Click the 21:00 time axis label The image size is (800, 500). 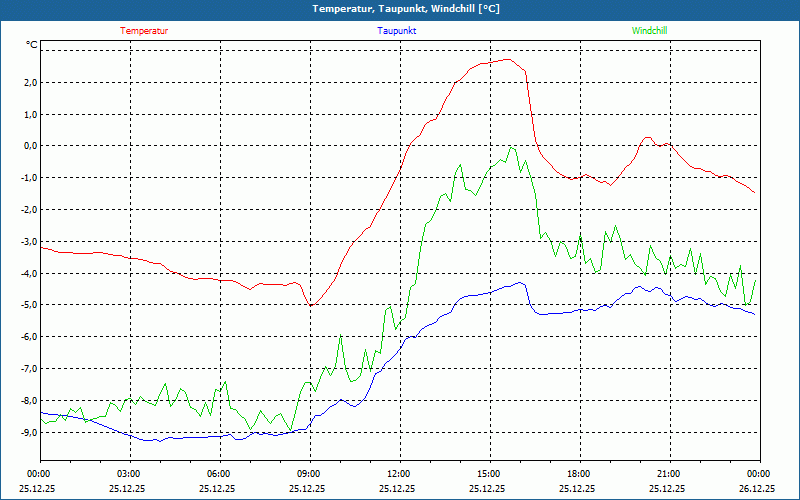coord(669,474)
